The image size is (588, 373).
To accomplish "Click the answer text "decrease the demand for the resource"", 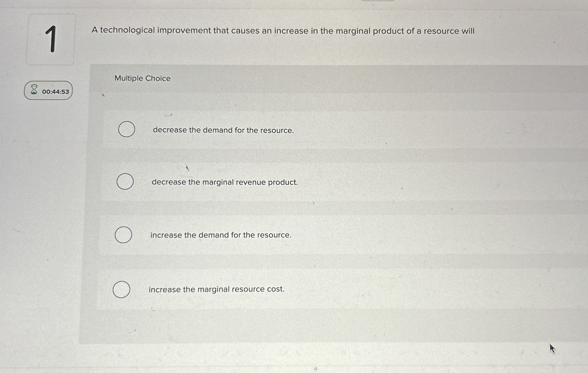I will (223, 130).
